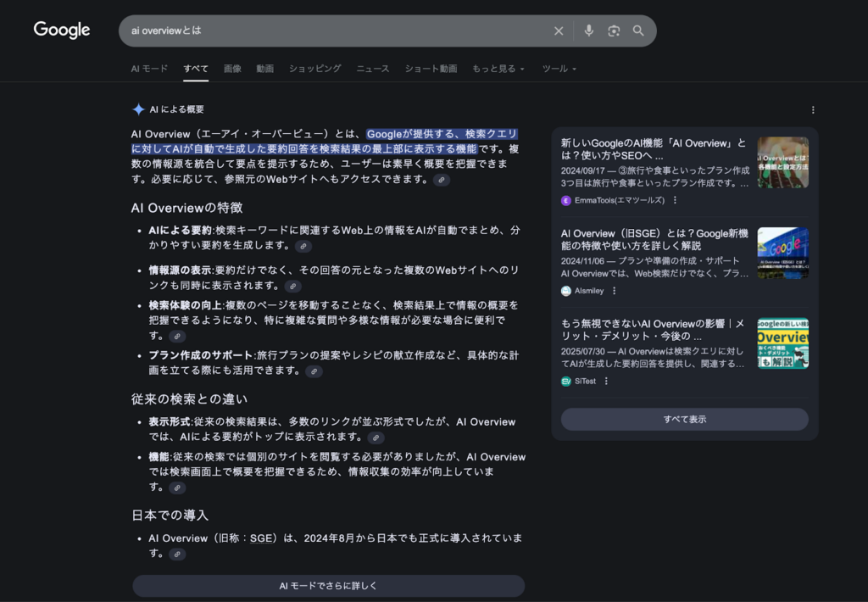The width and height of the screenshot is (868, 602).
Task: Click the すべて表示 button
Action: (x=684, y=419)
